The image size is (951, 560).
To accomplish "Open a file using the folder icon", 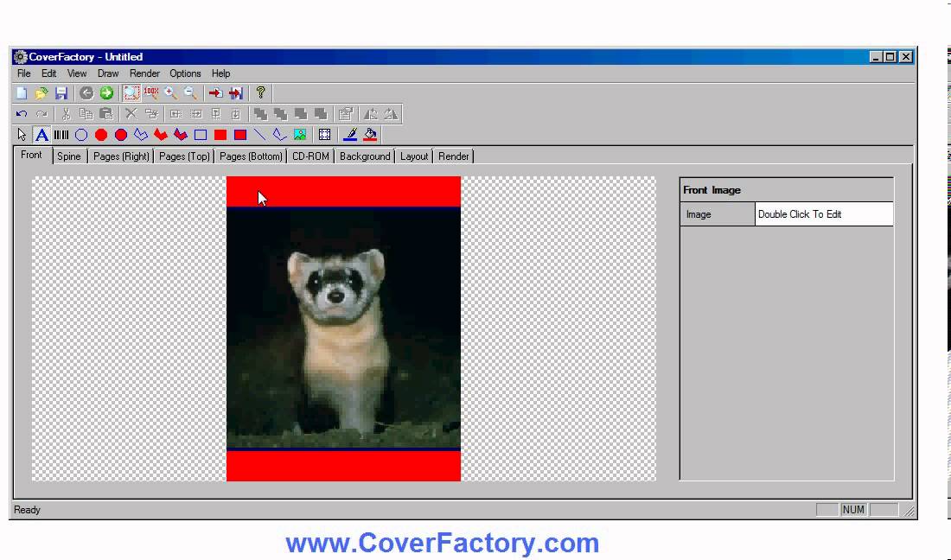I will coord(41,92).
